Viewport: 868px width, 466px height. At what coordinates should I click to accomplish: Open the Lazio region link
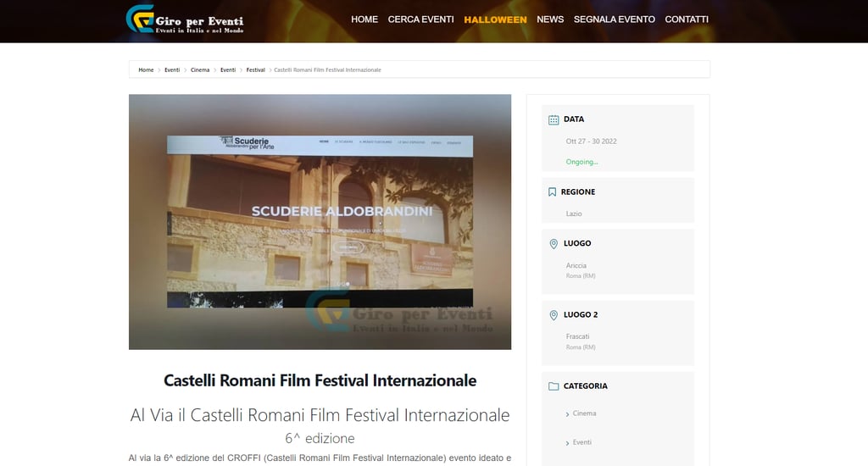click(574, 214)
